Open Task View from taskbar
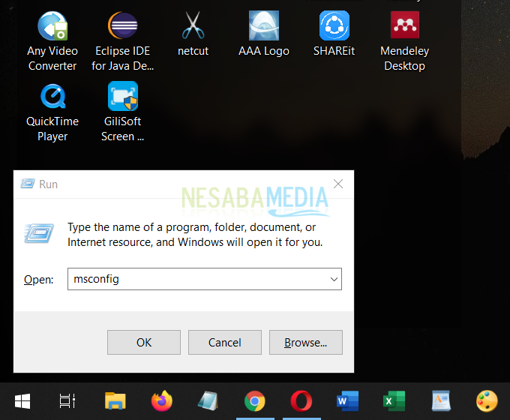 tap(67, 401)
